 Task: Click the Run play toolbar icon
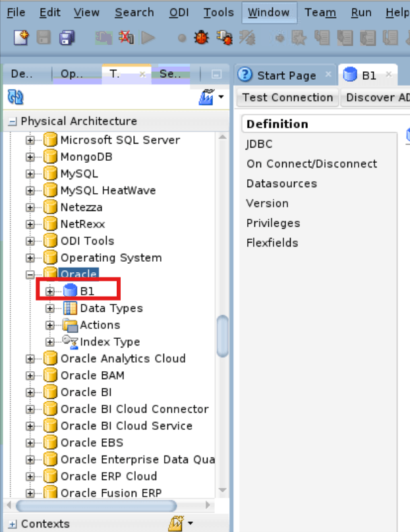[148, 38]
